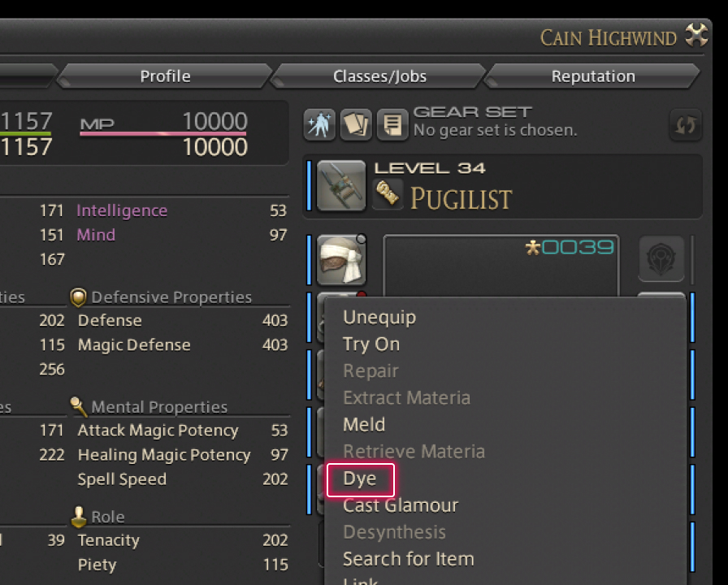Select the highlighted Dye option
728x585 pixels.
[x=360, y=479]
